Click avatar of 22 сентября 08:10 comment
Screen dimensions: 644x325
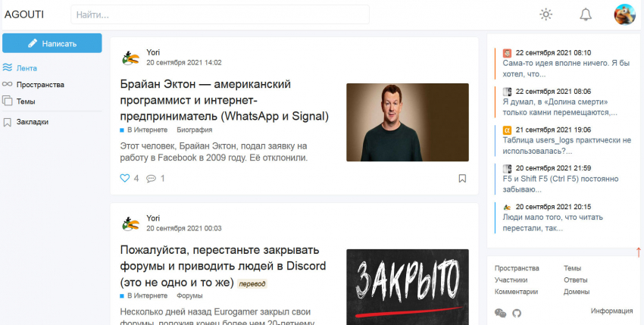point(507,53)
